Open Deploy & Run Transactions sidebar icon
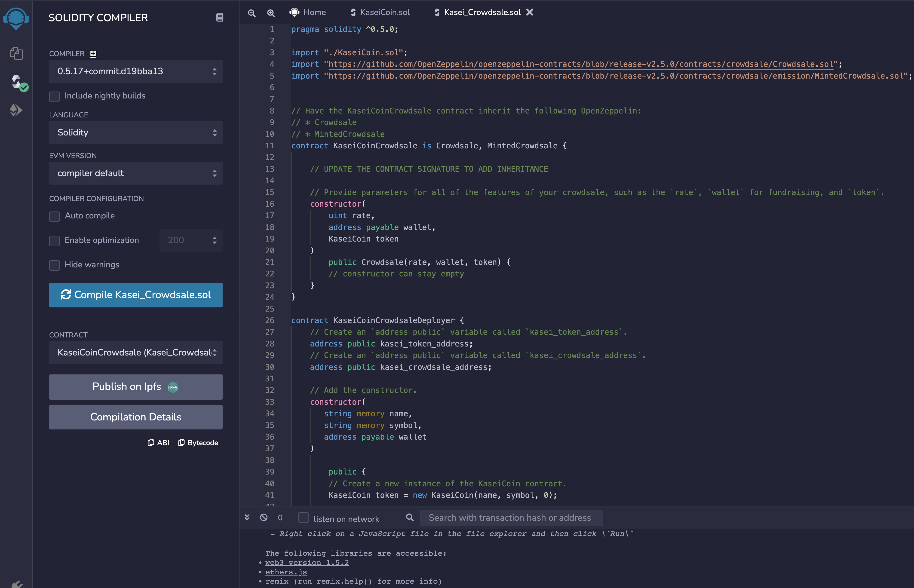 point(16,110)
